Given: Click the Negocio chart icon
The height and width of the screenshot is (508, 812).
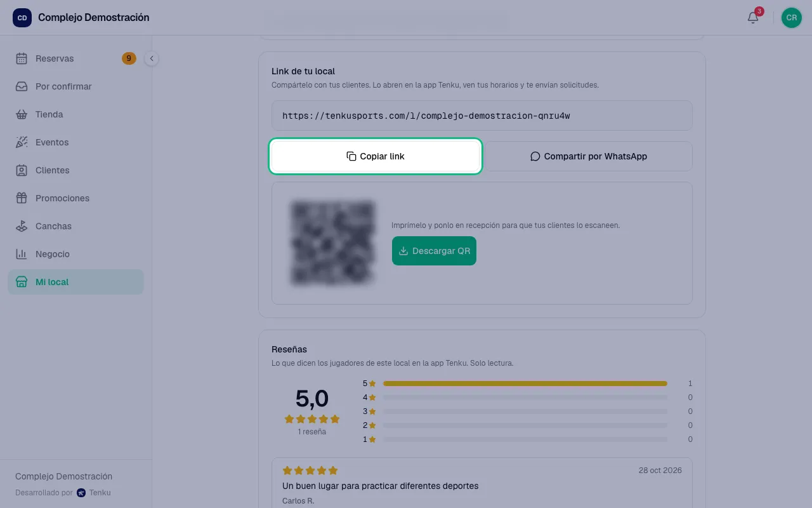Looking at the screenshot, I should click(x=22, y=254).
